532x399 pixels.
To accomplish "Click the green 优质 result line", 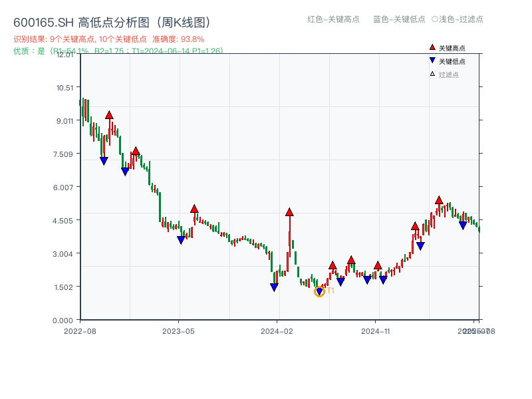I will point(118,51).
